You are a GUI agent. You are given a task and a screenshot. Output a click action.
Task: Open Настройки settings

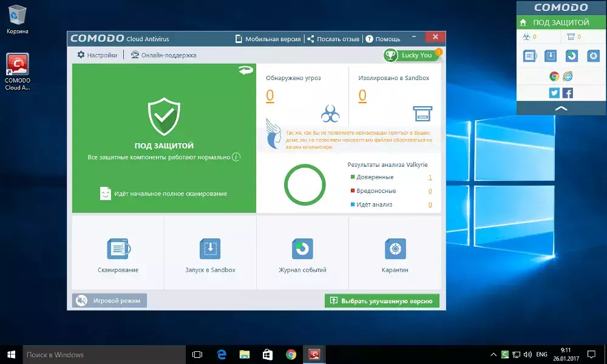pos(97,55)
